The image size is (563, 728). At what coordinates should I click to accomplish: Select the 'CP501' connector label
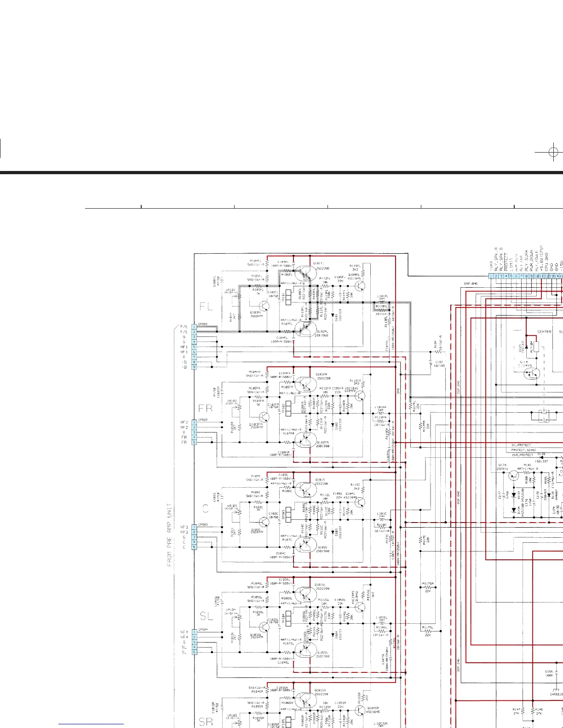click(x=203, y=324)
